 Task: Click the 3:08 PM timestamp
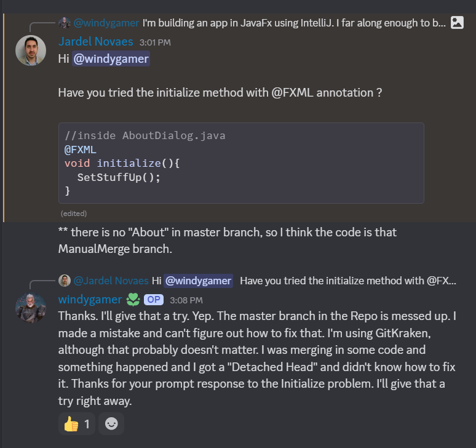coord(186,300)
